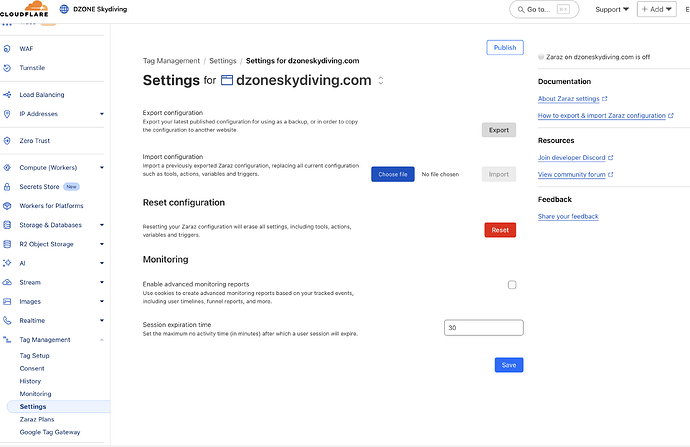
Task: Click the Tag Management icon
Action: tap(7, 340)
